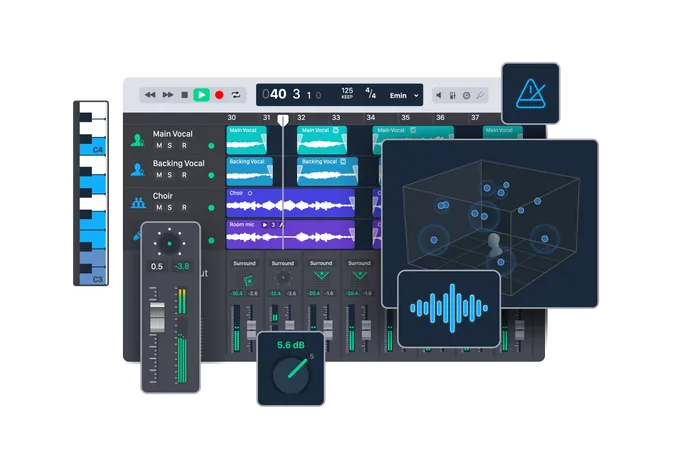Screen dimensions: 675x450
Task: Open the first Surround output selector
Action: pos(244,263)
